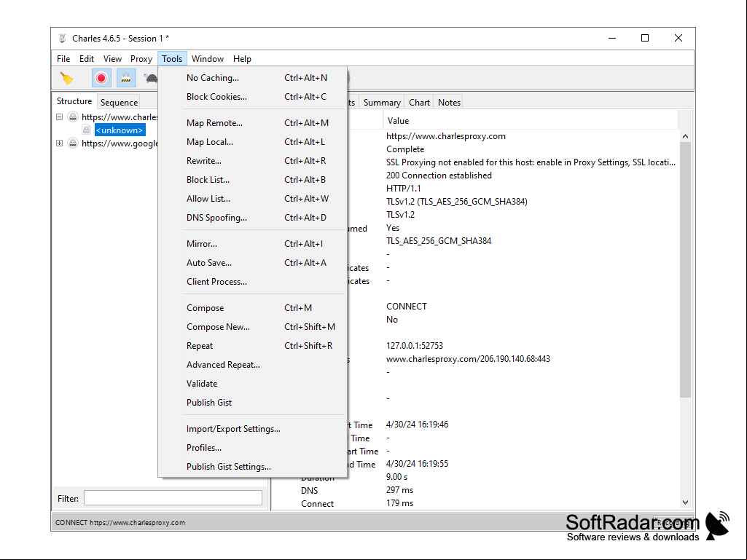Open the Edit menu
The height and width of the screenshot is (560, 747).
[86, 58]
